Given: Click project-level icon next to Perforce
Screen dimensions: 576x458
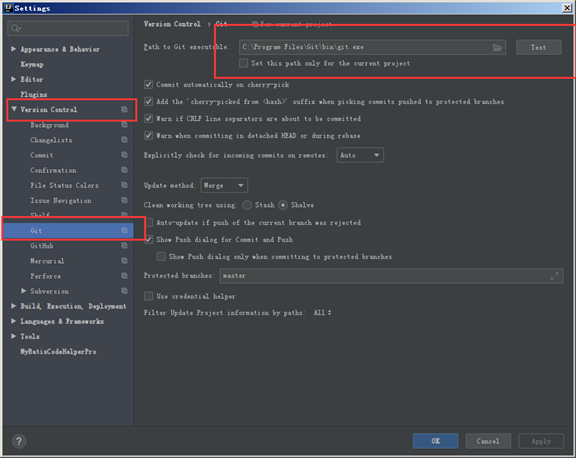Looking at the screenshot, I should [x=124, y=276].
